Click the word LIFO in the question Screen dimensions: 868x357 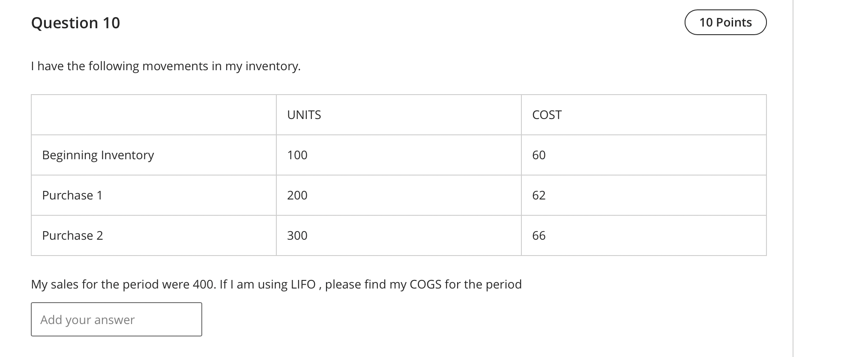(x=303, y=284)
